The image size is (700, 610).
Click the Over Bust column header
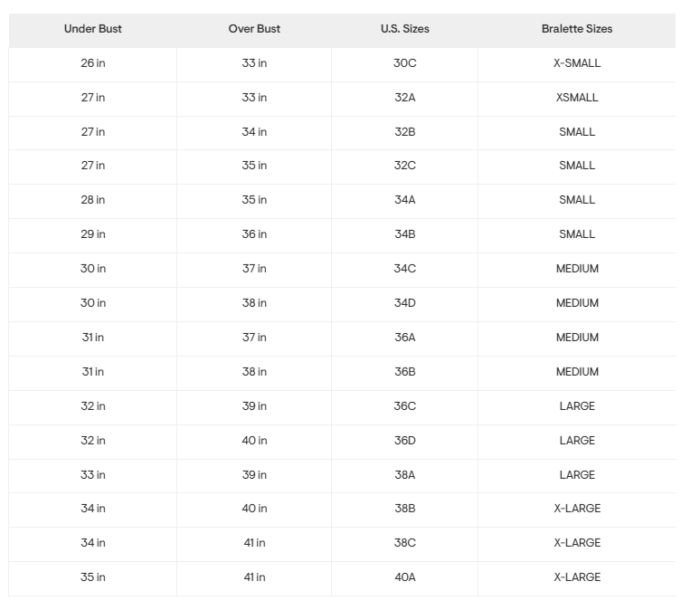(x=254, y=29)
